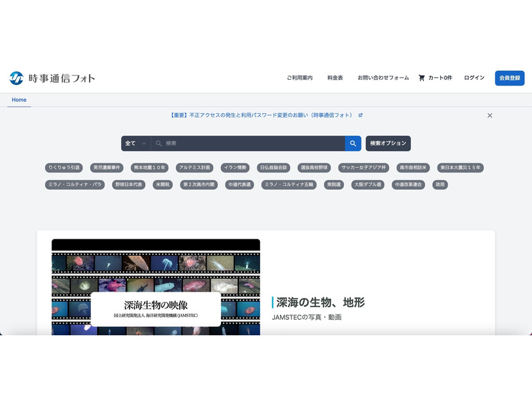
Task: Open the external link icon beside the notice
Action: pyautogui.click(x=360, y=115)
